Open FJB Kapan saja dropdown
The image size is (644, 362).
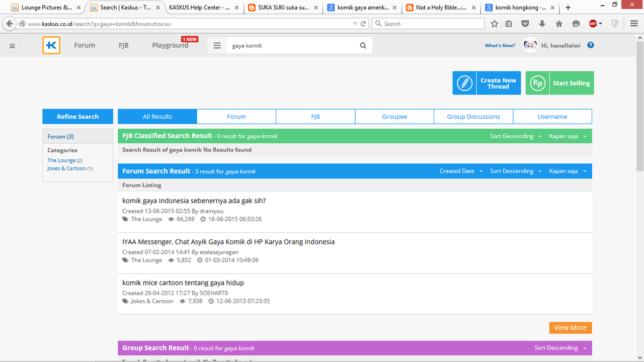[x=568, y=136]
